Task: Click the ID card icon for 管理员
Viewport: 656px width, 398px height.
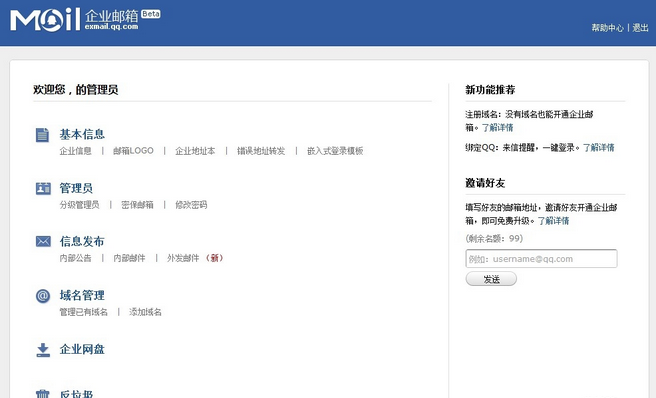Action: (43, 188)
